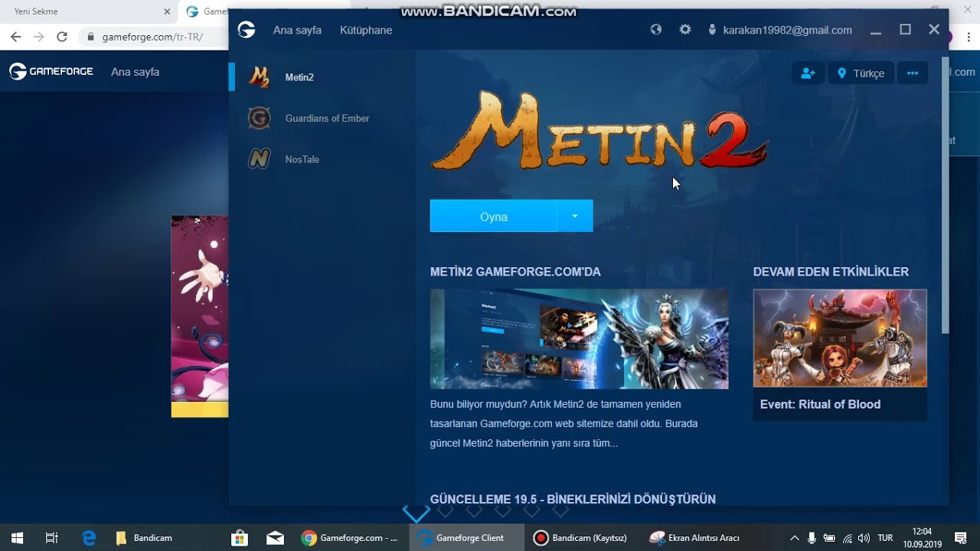Open client settings gear icon
The height and width of the screenshot is (551, 980).
pos(685,30)
